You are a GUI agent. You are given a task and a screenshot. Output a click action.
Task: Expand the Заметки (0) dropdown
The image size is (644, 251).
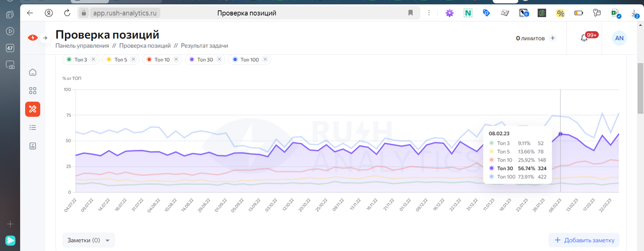[89, 240]
